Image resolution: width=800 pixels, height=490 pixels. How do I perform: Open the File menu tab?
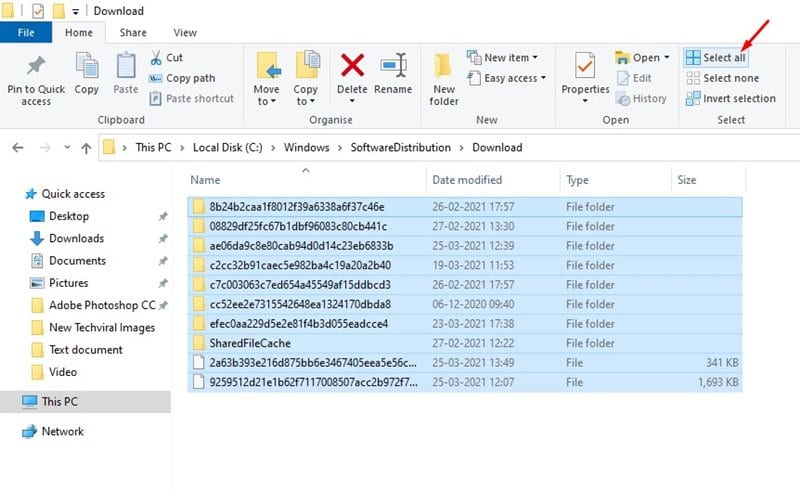(26, 33)
